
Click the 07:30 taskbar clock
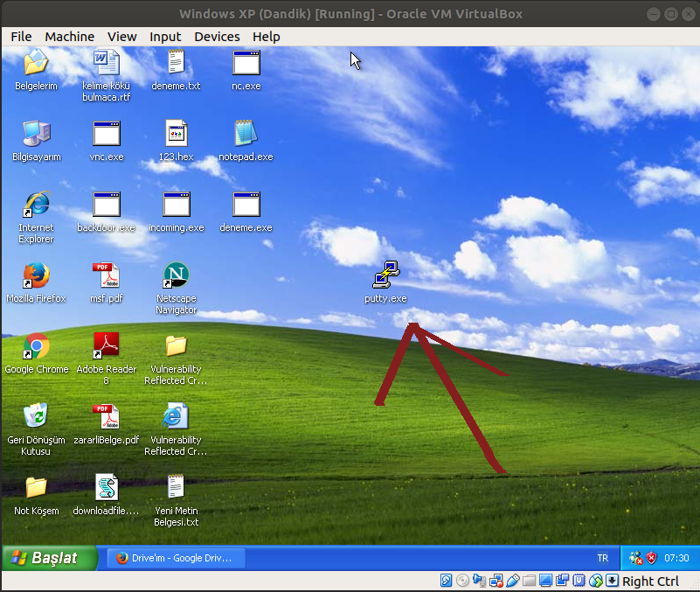click(x=676, y=558)
